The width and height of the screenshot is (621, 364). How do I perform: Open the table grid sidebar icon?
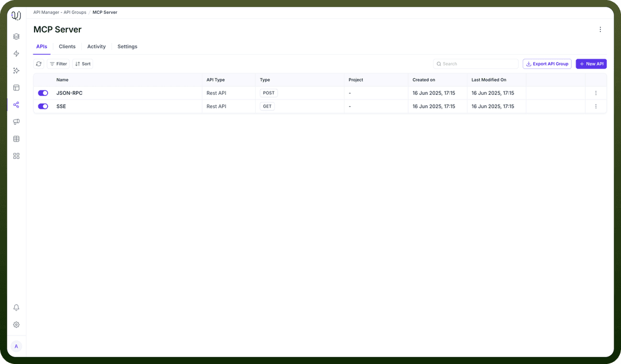click(x=16, y=139)
